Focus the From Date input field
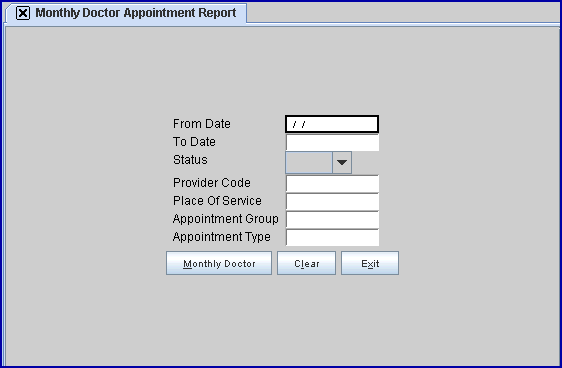This screenshot has width=562, height=368. (x=332, y=124)
